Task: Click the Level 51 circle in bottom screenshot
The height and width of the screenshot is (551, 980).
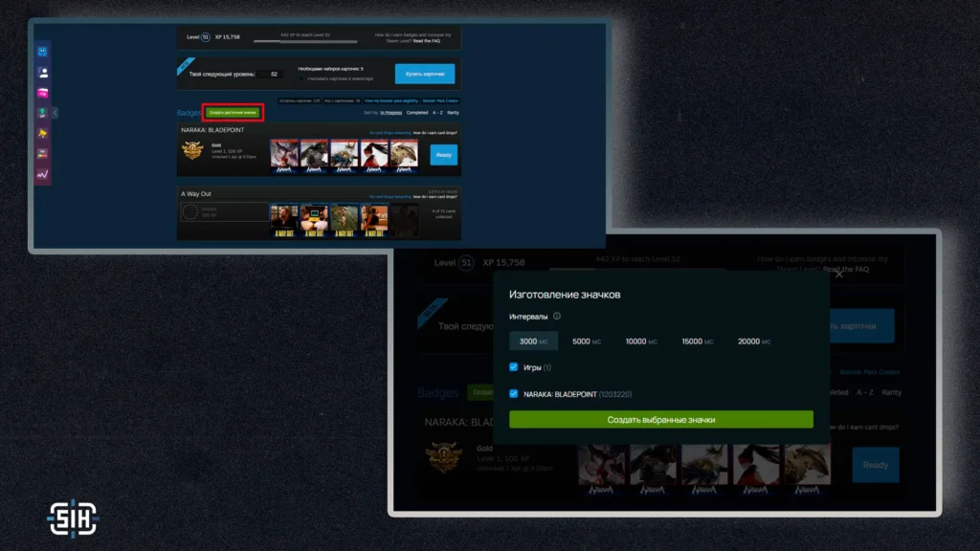Action: point(466,262)
